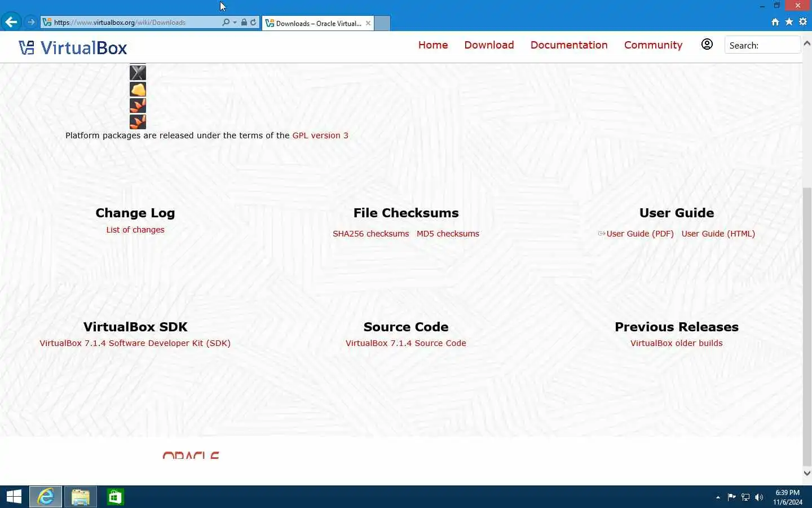Open the address bar autocomplete dropdown arrow
Image resolution: width=812 pixels, height=508 pixels.
tap(235, 23)
